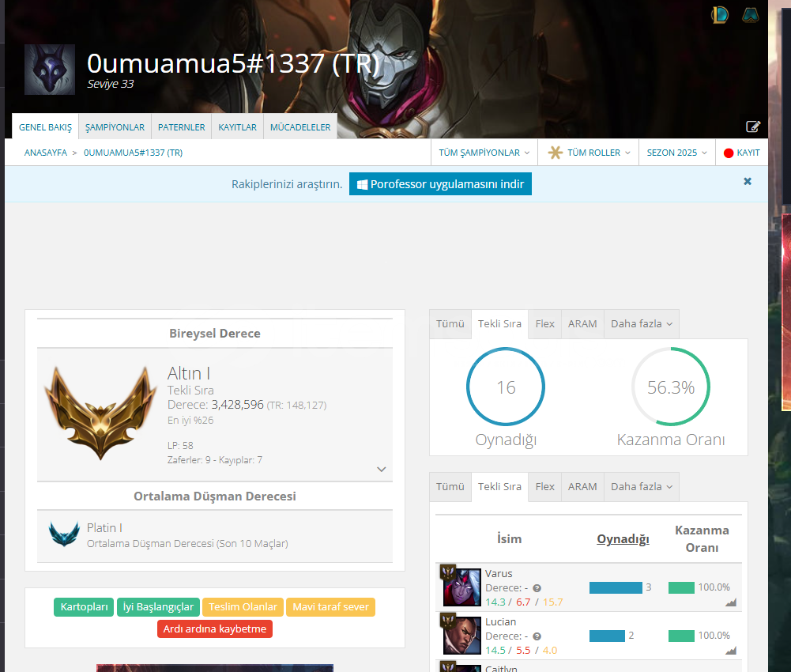The image size is (791, 672).
Task: Click the 56.3% Kazanma Oranı circle
Action: click(x=671, y=387)
